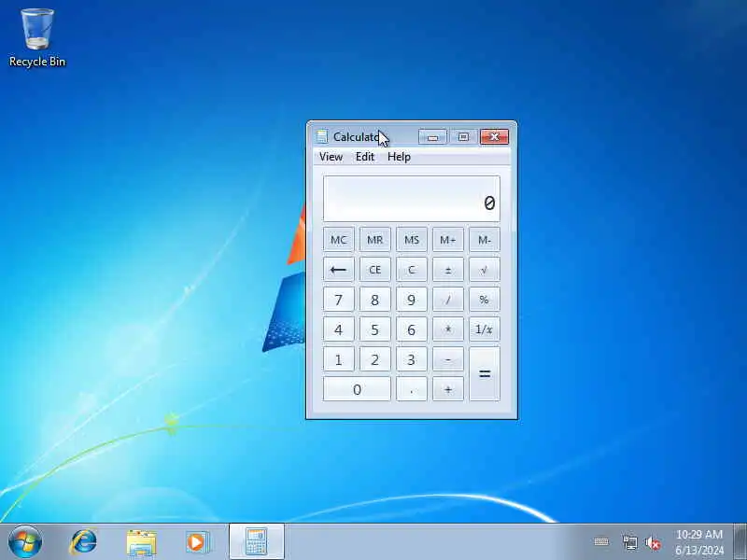Screen dimensions: 747x560
Task: Click the digit 3 key
Action: tap(411, 359)
